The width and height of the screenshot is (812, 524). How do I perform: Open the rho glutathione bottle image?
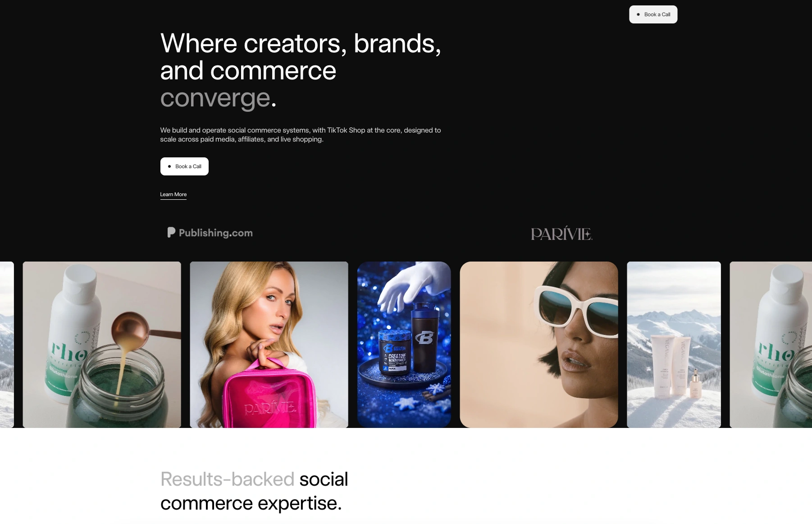point(102,345)
